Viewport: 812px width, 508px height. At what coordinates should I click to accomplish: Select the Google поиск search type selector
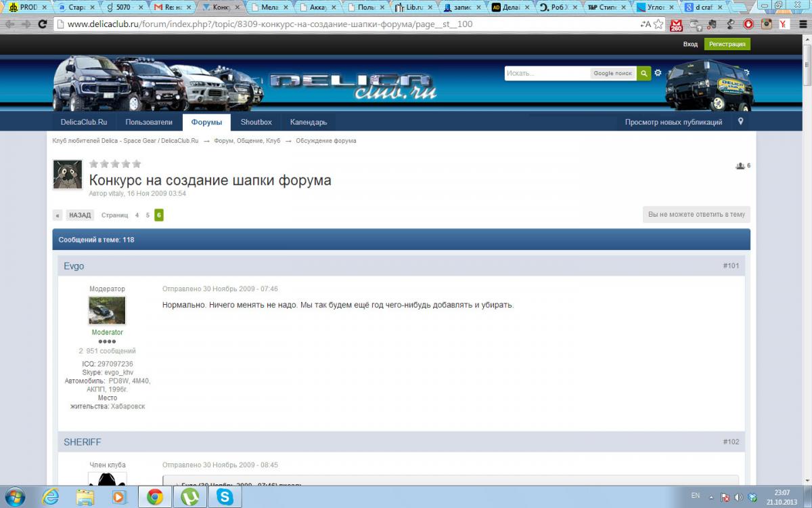point(612,73)
